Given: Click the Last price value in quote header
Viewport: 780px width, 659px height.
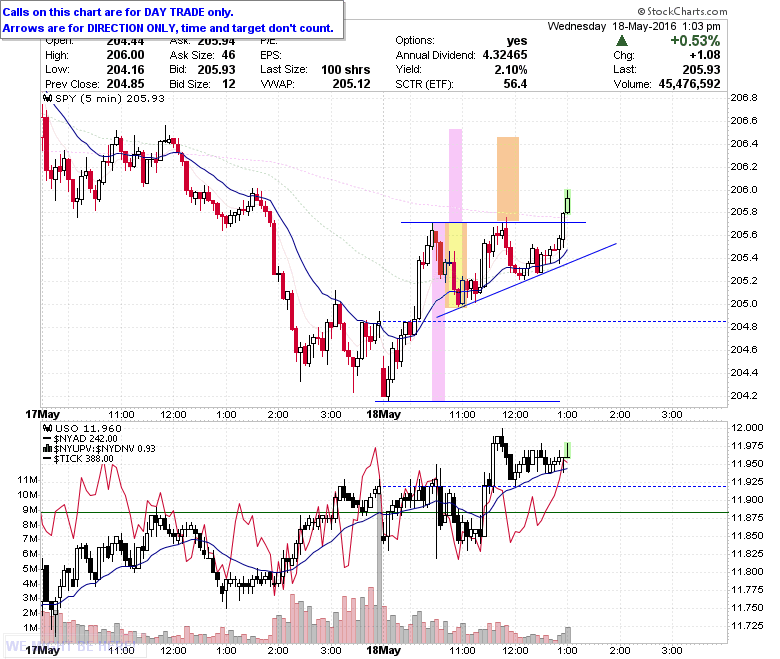Looking at the screenshot, I should (x=701, y=70).
